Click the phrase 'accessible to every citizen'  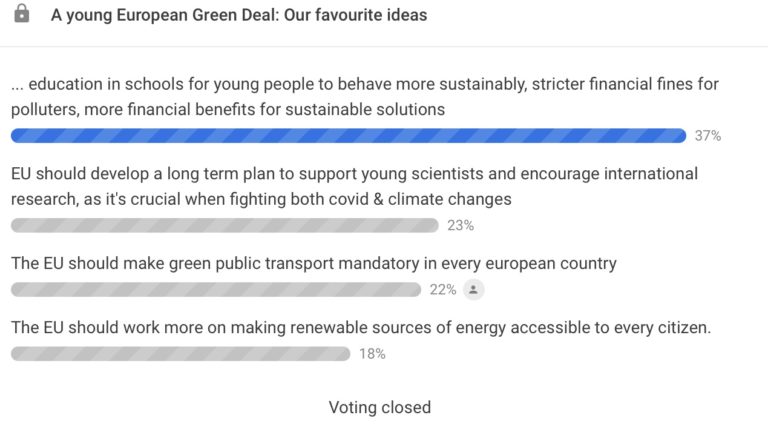click(x=613, y=328)
